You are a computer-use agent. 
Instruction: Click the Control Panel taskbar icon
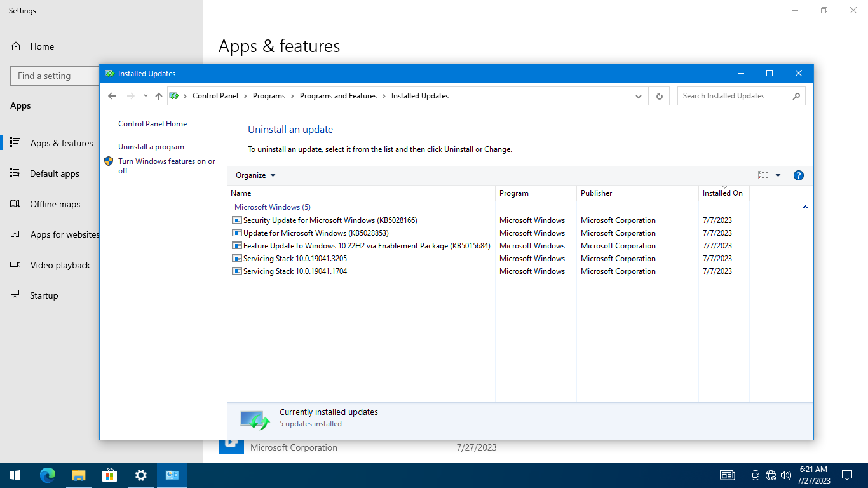click(172, 475)
